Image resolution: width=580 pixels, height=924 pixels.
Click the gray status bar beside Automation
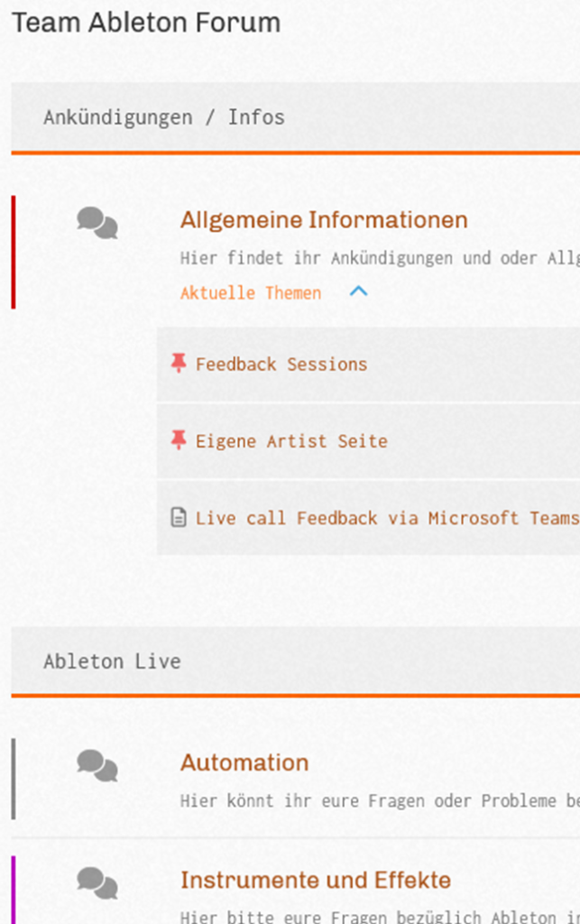click(14, 779)
